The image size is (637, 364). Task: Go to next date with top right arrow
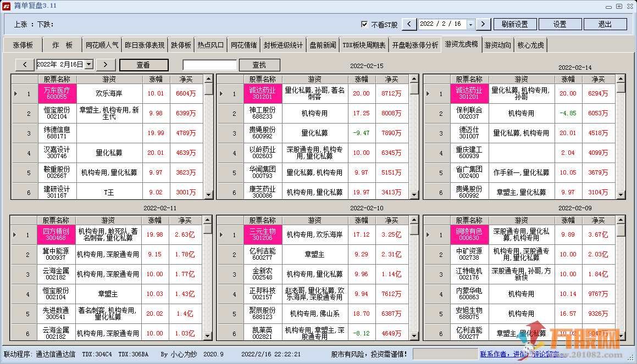[x=483, y=24]
